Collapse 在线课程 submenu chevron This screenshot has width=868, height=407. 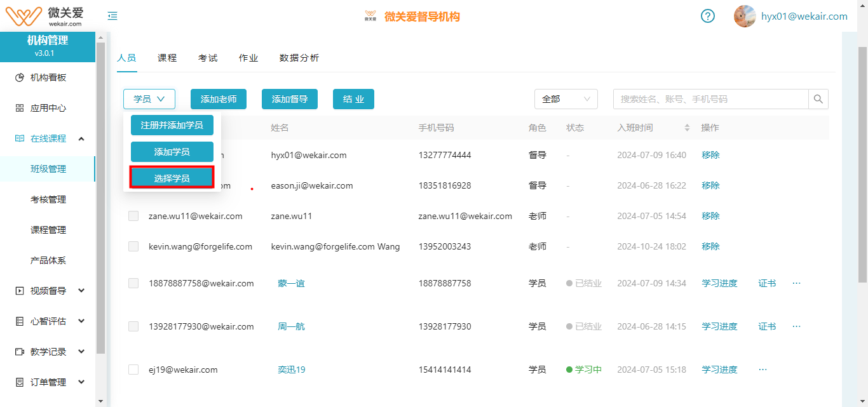click(x=81, y=138)
